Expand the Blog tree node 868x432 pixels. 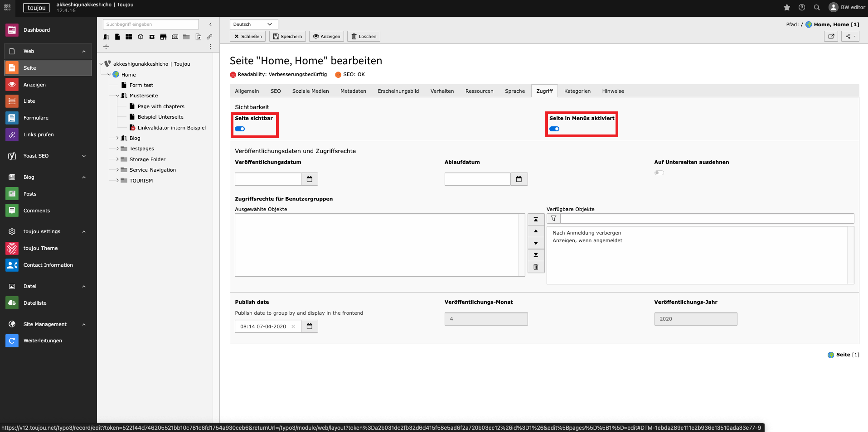coord(117,138)
